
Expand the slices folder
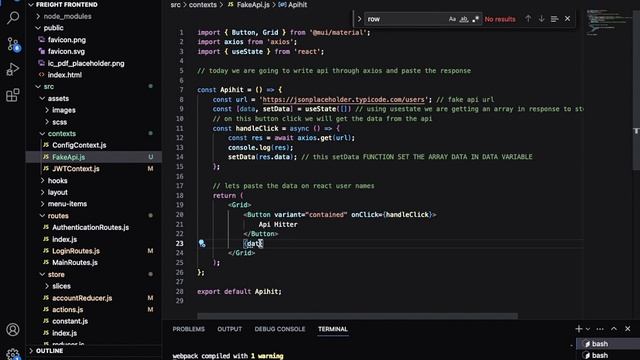pos(47,286)
